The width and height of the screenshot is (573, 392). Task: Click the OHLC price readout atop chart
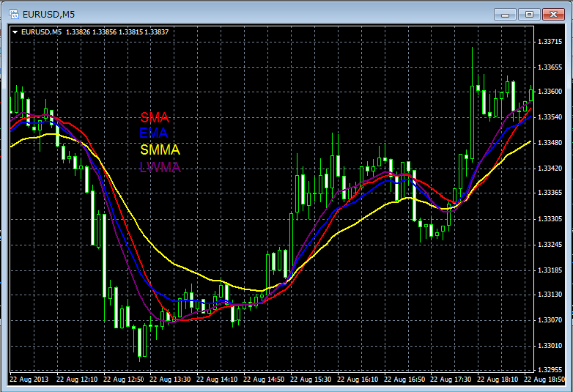point(117,32)
